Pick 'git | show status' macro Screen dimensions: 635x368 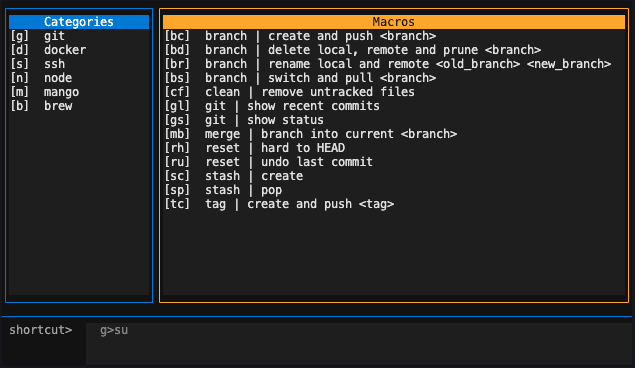click(394, 120)
